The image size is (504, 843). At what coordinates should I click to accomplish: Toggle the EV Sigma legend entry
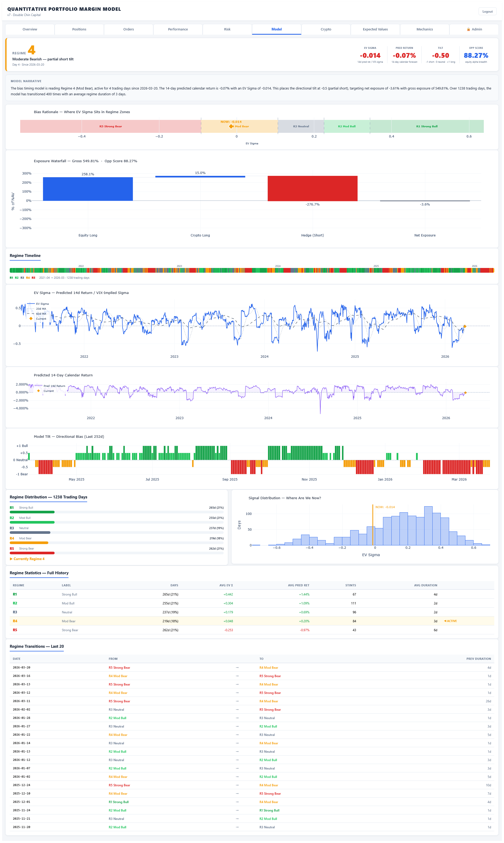point(38,304)
